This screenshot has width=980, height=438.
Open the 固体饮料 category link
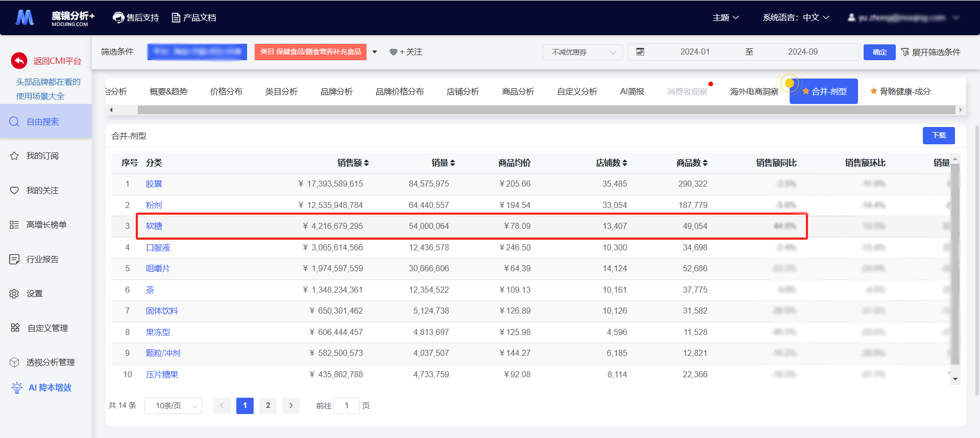tap(162, 311)
